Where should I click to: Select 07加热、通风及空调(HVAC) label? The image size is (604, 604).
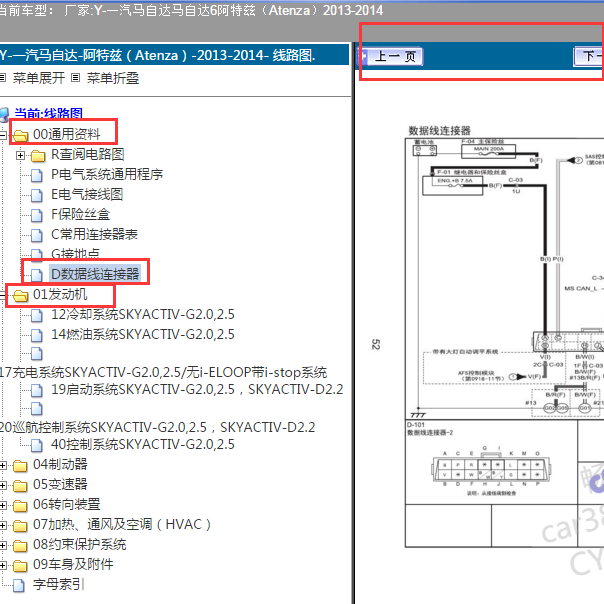point(122,524)
